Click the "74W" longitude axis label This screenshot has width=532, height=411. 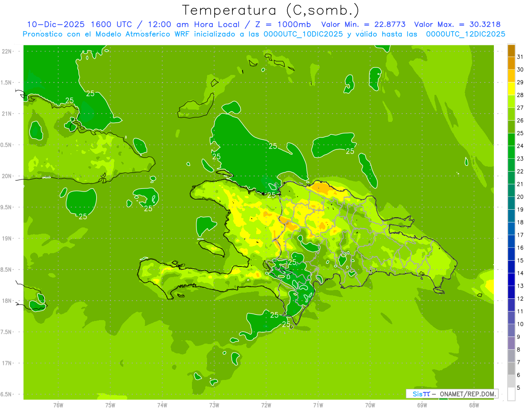pyautogui.click(x=162, y=405)
